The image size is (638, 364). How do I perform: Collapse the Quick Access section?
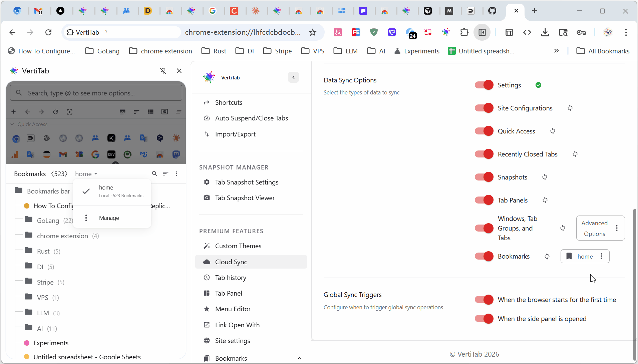12,124
